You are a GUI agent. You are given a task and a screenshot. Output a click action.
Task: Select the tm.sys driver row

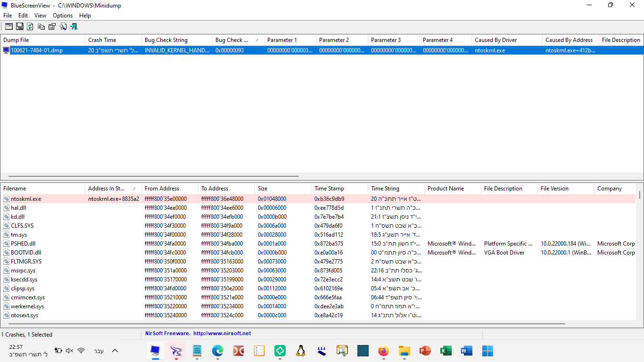tap(318, 235)
